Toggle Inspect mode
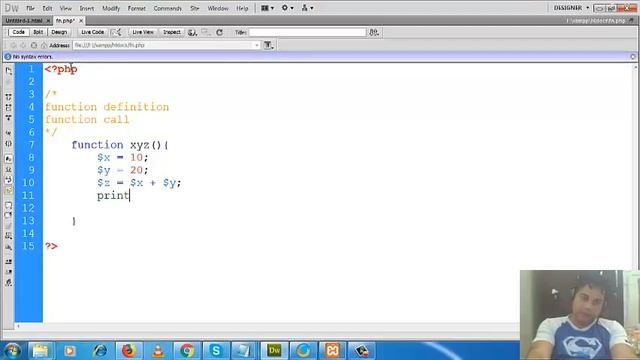This screenshot has width=640, height=360. [x=172, y=32]
